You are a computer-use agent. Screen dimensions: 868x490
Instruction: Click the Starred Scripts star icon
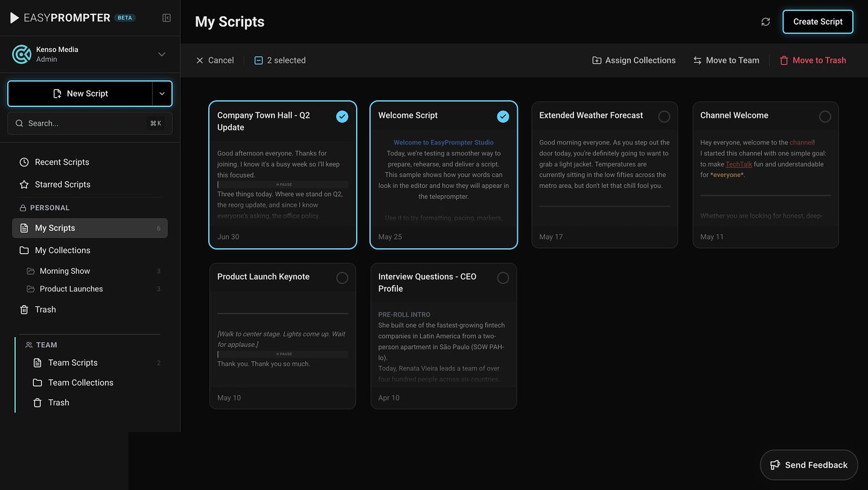[x=24, y=185]
